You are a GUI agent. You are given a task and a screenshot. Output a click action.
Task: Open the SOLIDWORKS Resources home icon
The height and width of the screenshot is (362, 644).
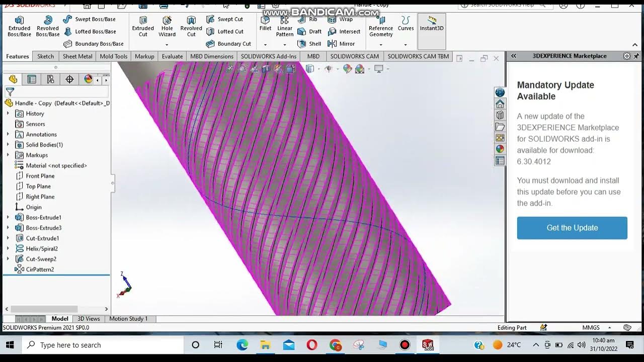tap(500, 104)
